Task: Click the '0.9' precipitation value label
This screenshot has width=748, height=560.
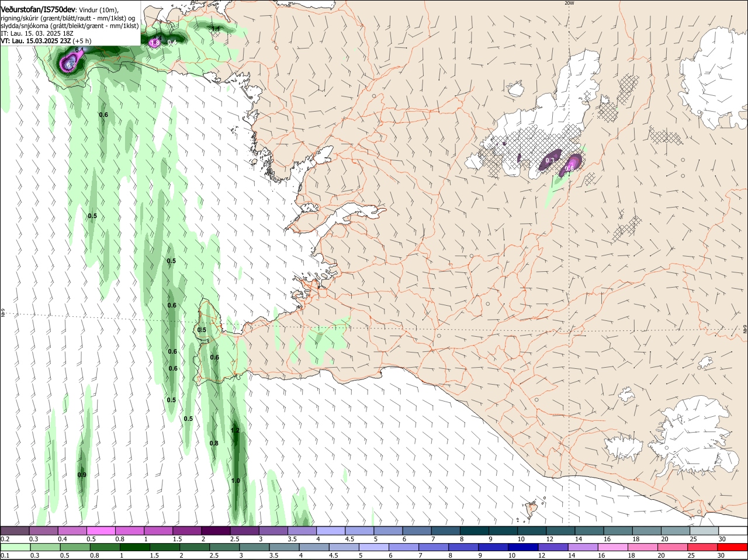Action: 82,475
